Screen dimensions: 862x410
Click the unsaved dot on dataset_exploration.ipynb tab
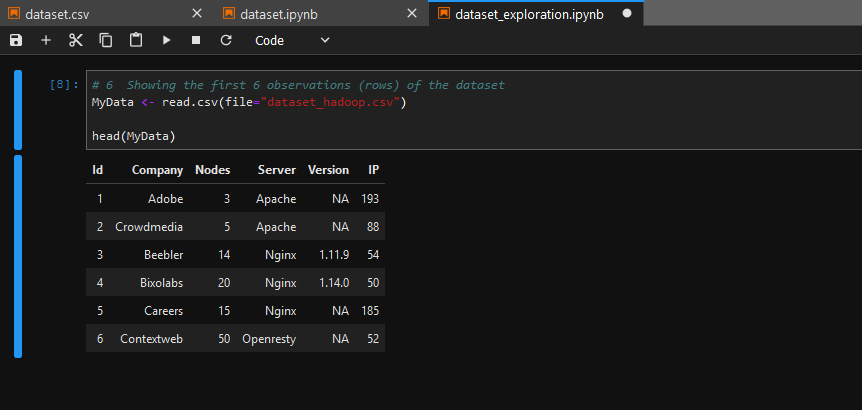pyautogui.click(x=627, y=14)
